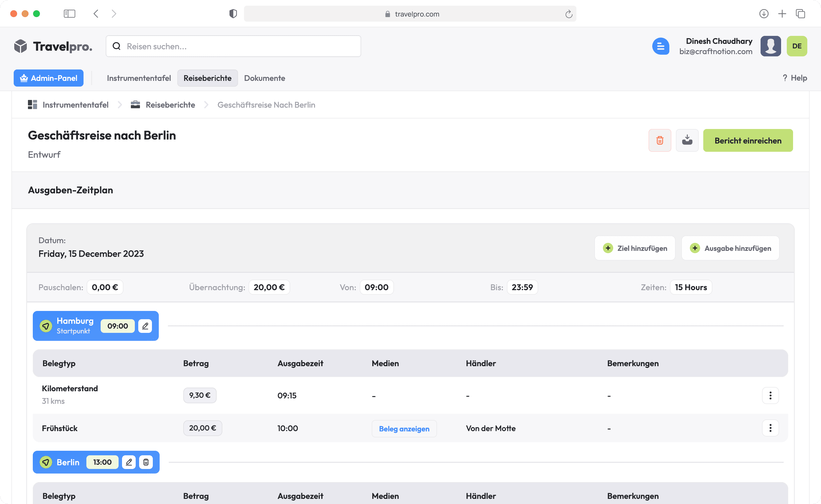Toggle the browser sidebar panel

coord(69,14)
